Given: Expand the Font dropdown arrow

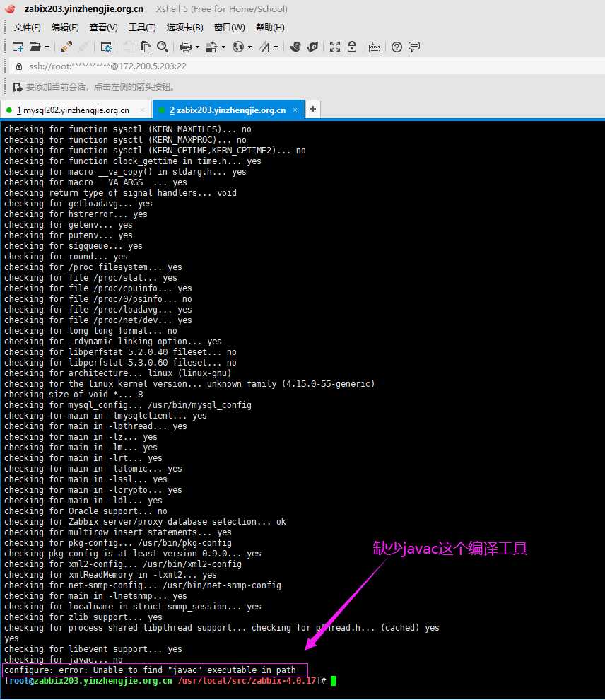Looking at the screenshot, I should pos(276,47).
